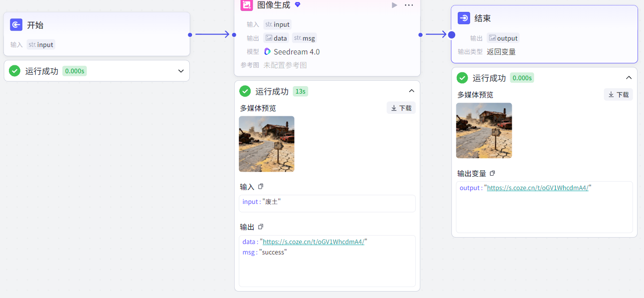Image resolution: width=644 pixels, height=298 pixels.
Task: Copy the 输入 section of 图像生成 result
Action: click(261, 187)
